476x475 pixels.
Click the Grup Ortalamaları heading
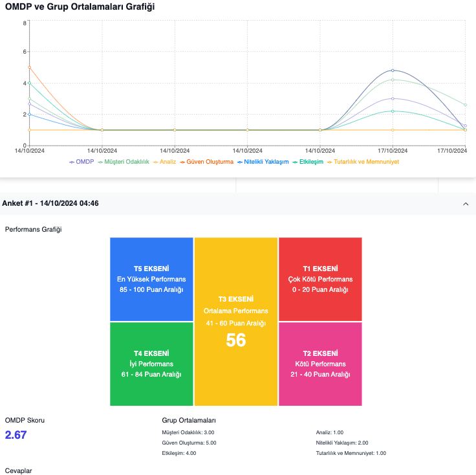(x=188, y=420)
